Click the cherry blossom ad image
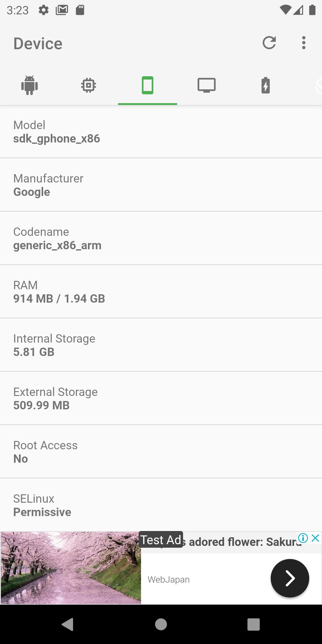The image size is (322, 644). coord(71,568)
